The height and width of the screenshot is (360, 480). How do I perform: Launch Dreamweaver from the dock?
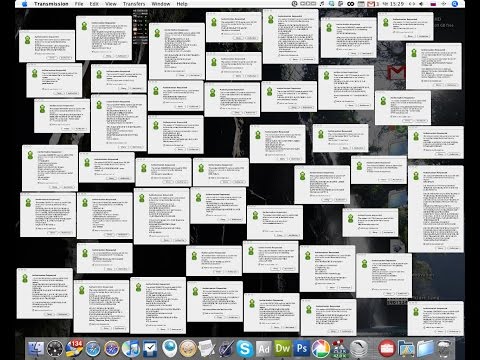pyautogui.click(x=283, y=349)
